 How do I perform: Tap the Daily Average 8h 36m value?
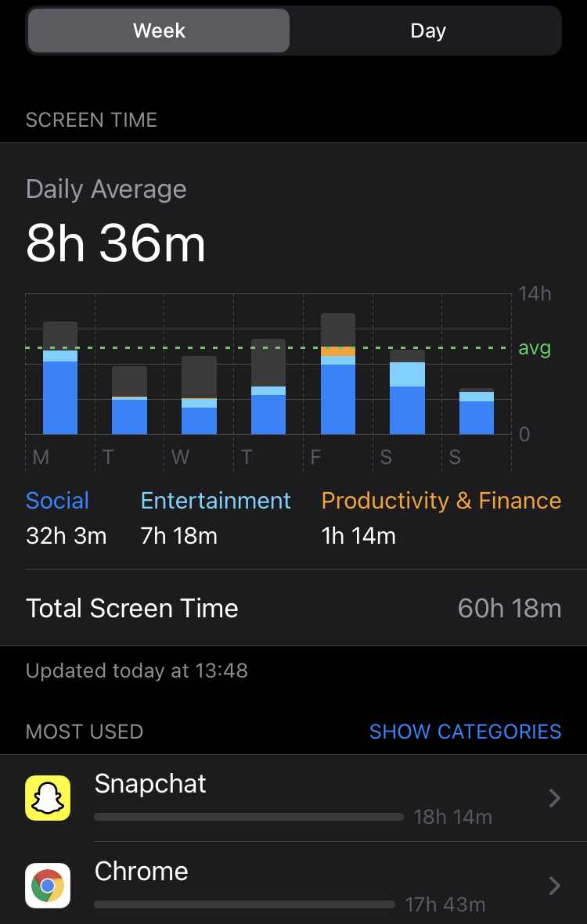click(116, 243)
